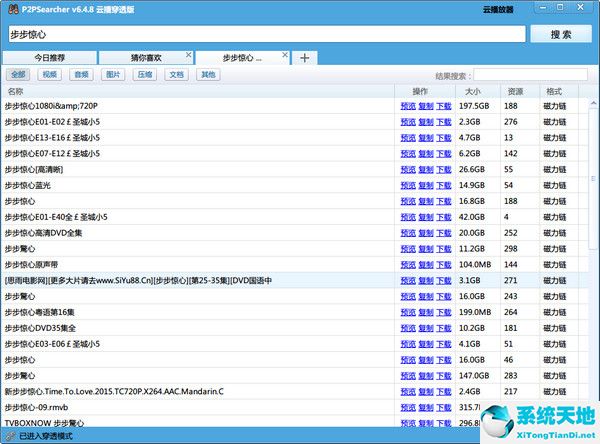Click 复制 for 步步惊心E01-E02 row

tap(426, 122)
